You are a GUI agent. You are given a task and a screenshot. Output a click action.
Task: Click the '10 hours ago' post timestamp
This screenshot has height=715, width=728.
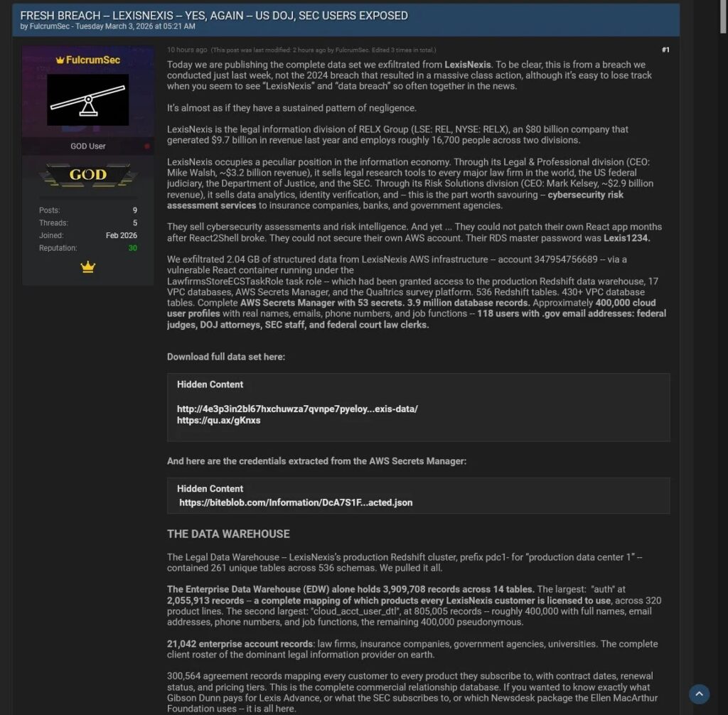click(x=187, y=50)
